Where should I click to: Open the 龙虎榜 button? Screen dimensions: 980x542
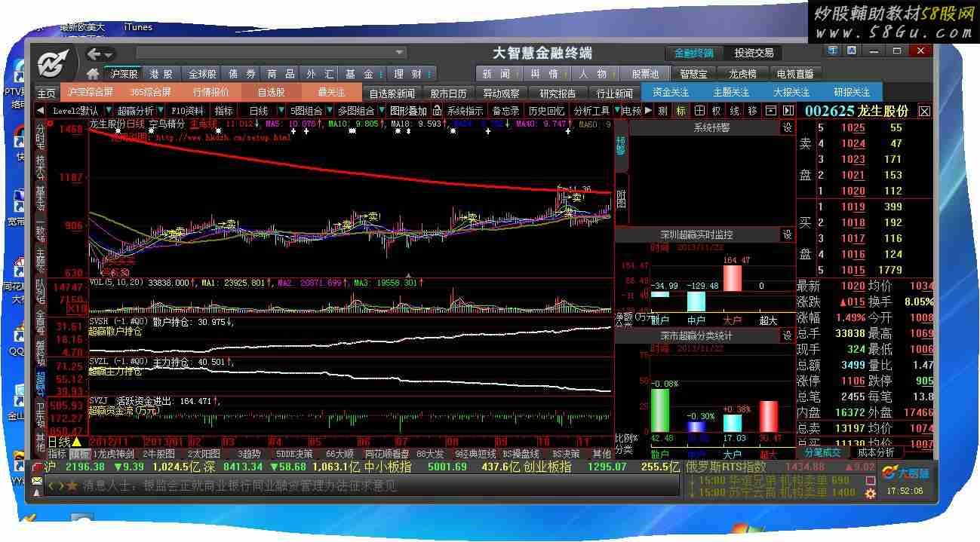point(742,74)
